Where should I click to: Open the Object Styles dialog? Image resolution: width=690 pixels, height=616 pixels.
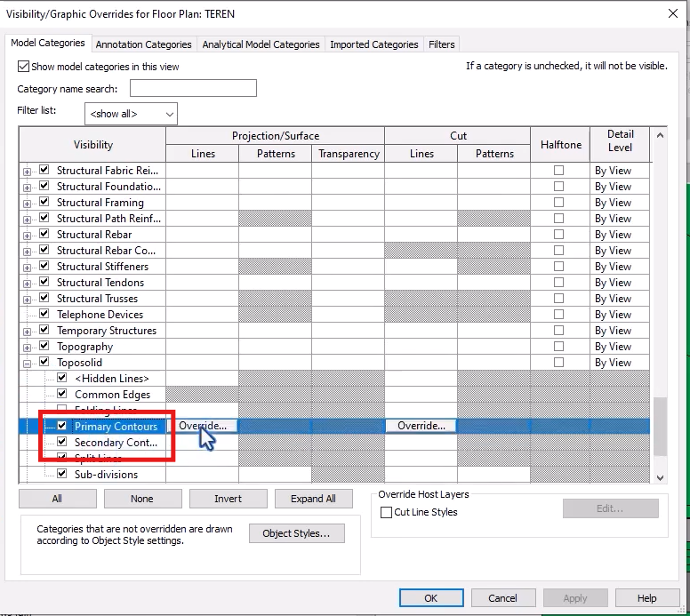click(296, 533)
